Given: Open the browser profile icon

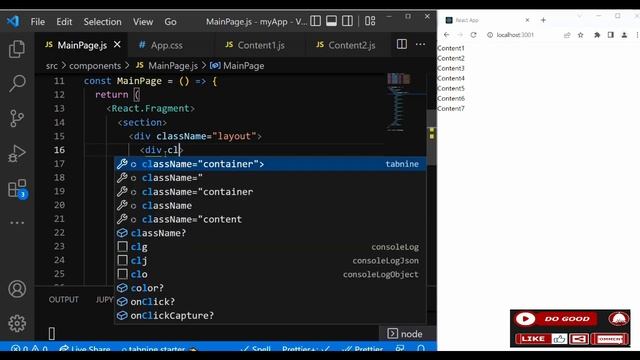Looking at the screenshot, I should click(624, 35).
